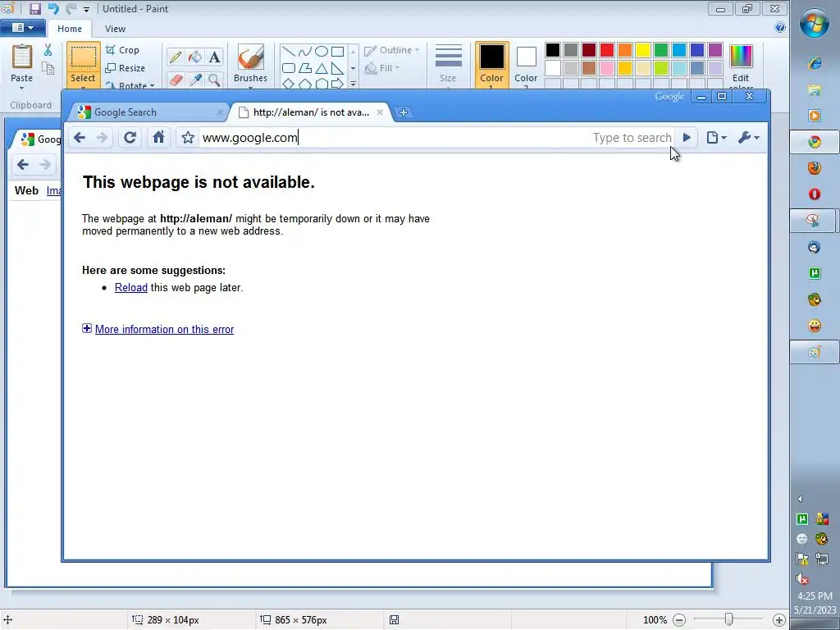Open Opera from the taskbar

(x=815, y=194)
